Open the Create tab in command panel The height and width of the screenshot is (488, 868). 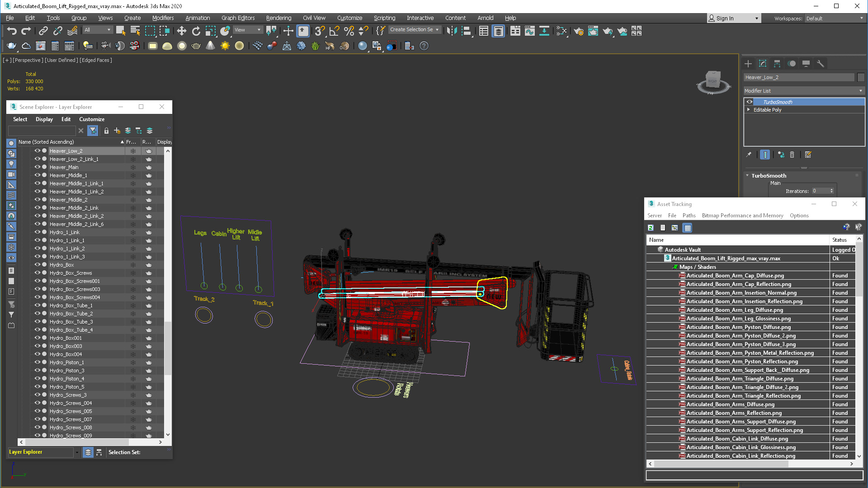click(x=748, y=64)
